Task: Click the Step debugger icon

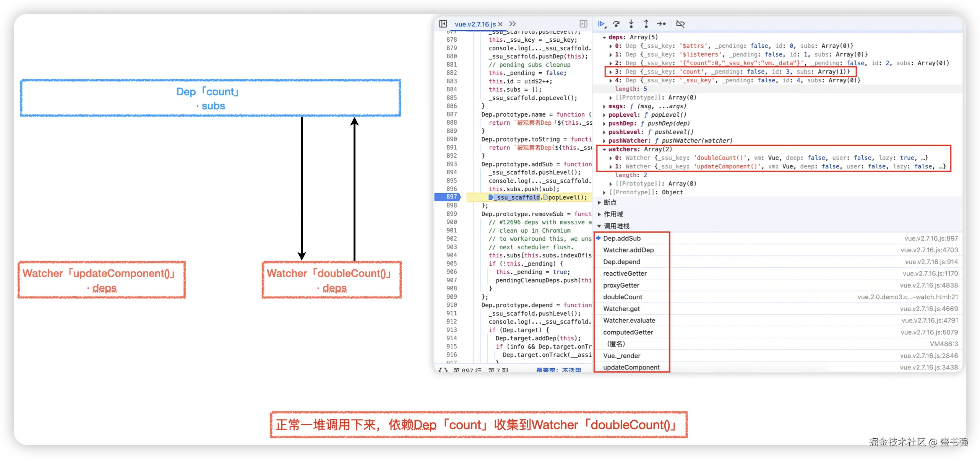Action: pyautogui.click(x=661, y=24)
